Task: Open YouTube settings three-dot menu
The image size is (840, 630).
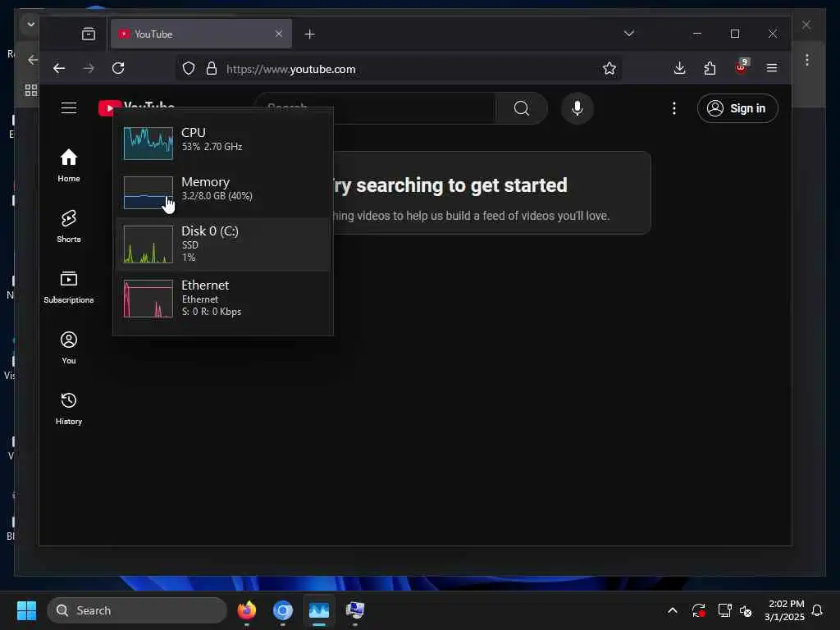Action: pyautogui.click(x=674, y=108)
